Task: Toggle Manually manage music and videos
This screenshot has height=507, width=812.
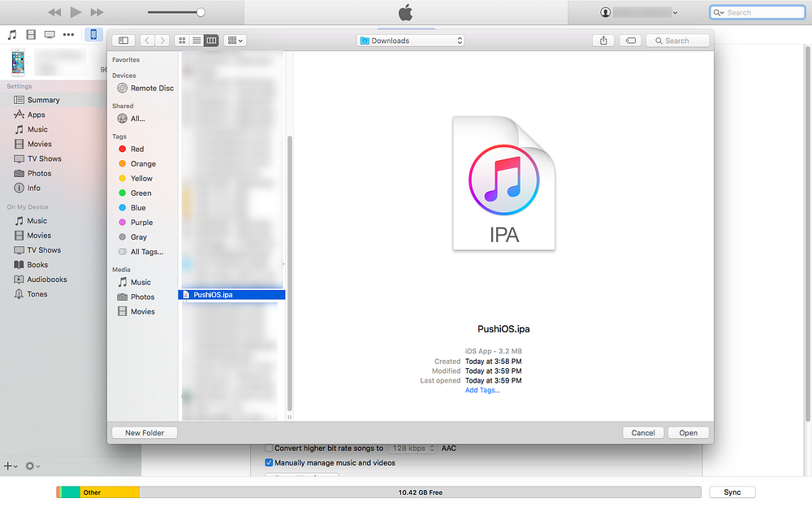Action: [269, 463]
